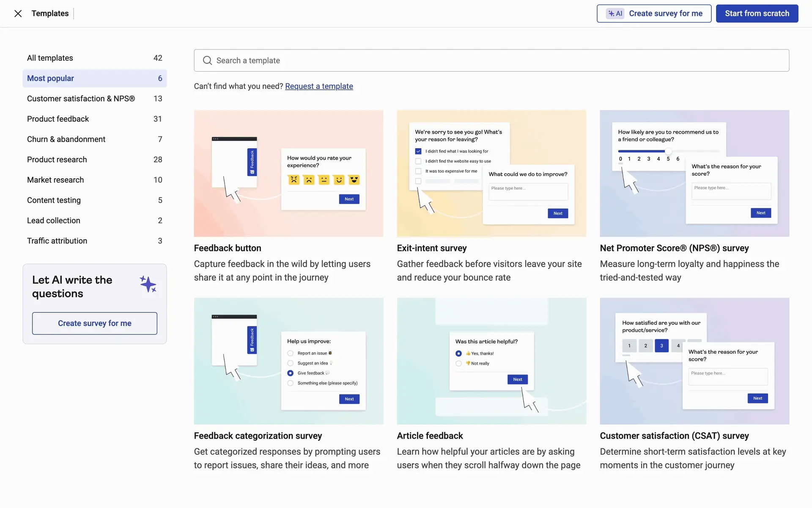
Task: Select 'Give feedback' radio option
Action: (x=290, y=373)
